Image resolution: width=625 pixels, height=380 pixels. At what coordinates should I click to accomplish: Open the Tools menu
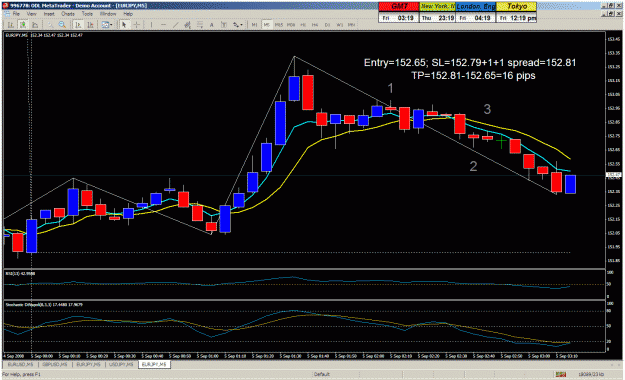(87, 14)
